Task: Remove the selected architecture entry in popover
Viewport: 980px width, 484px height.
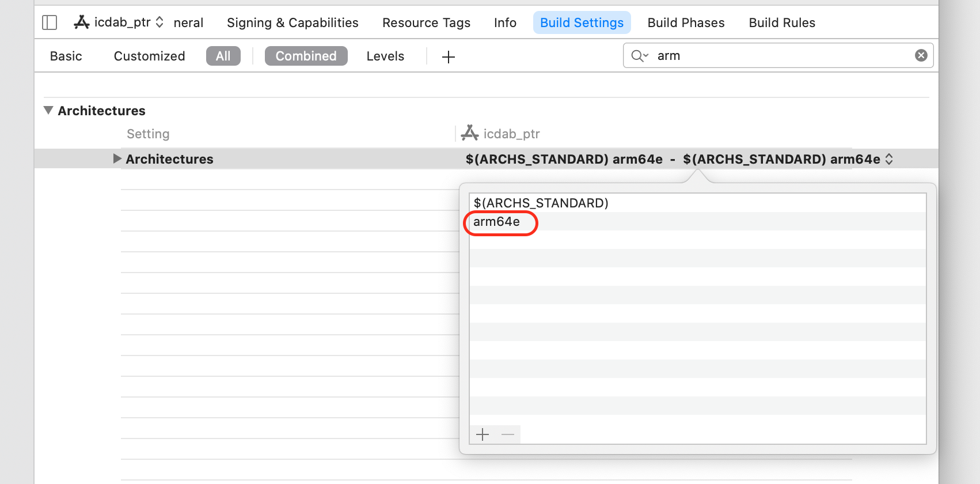Action: pyautogui.click(x=508, y=434)
